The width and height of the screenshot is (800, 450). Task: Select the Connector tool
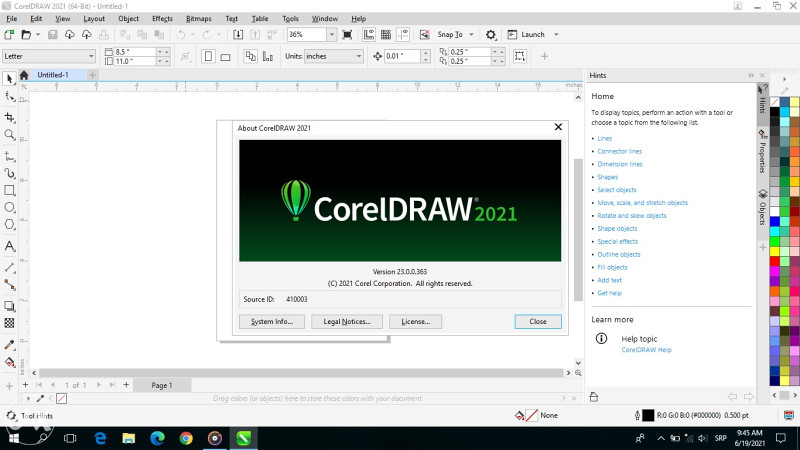coord(9,285)
